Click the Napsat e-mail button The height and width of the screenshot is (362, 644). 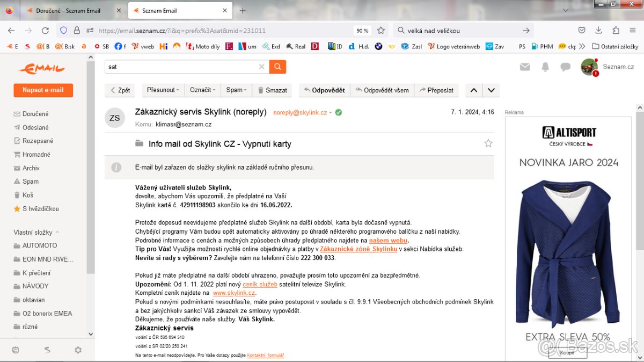[x=43, y=90]
